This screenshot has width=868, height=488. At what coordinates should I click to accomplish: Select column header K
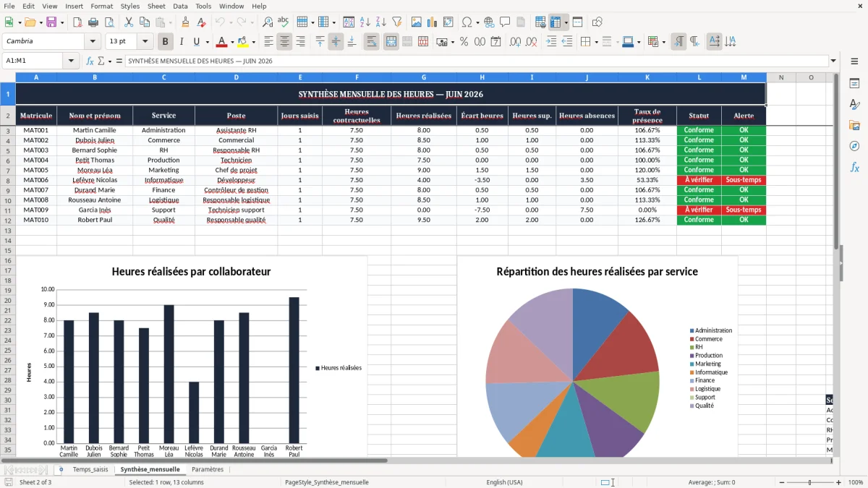click(x=647, y=77)
